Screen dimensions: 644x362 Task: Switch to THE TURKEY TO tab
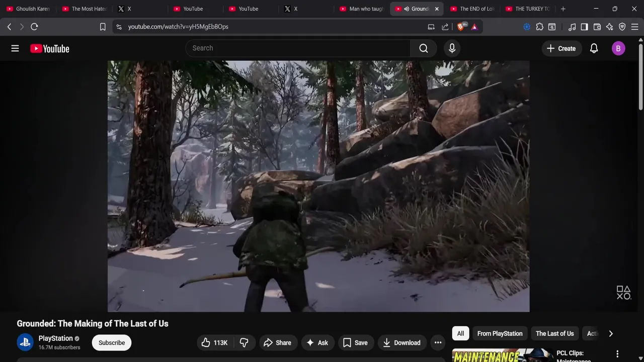click(x=528, y=9)
